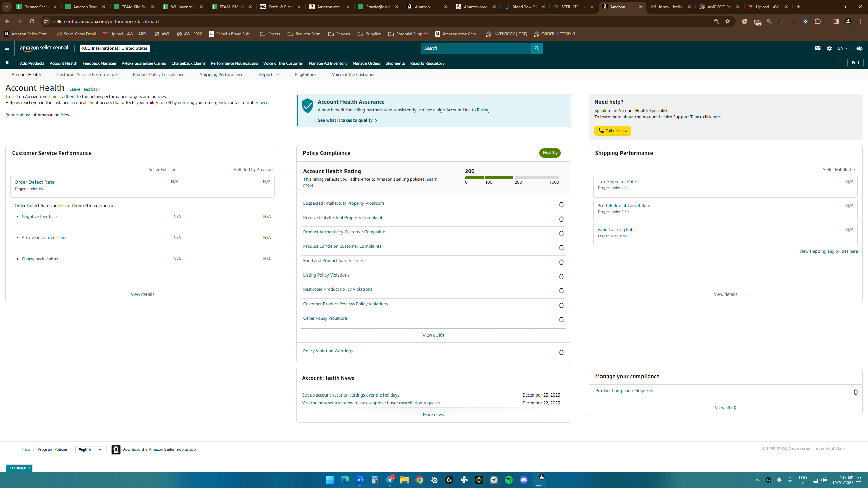Switch to the Product Policy Compliance tab
Viewport: 868px width, 488px height.
tap(158, 75)
